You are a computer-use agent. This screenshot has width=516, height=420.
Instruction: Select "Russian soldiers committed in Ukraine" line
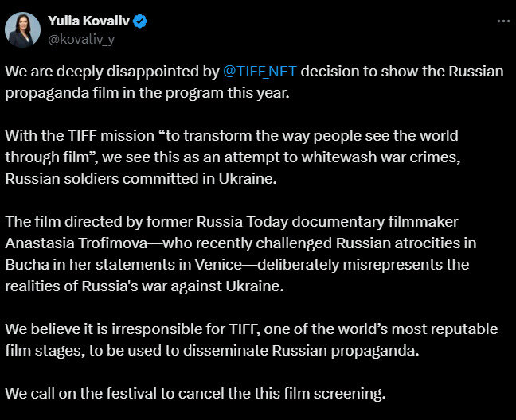point(141,179)
